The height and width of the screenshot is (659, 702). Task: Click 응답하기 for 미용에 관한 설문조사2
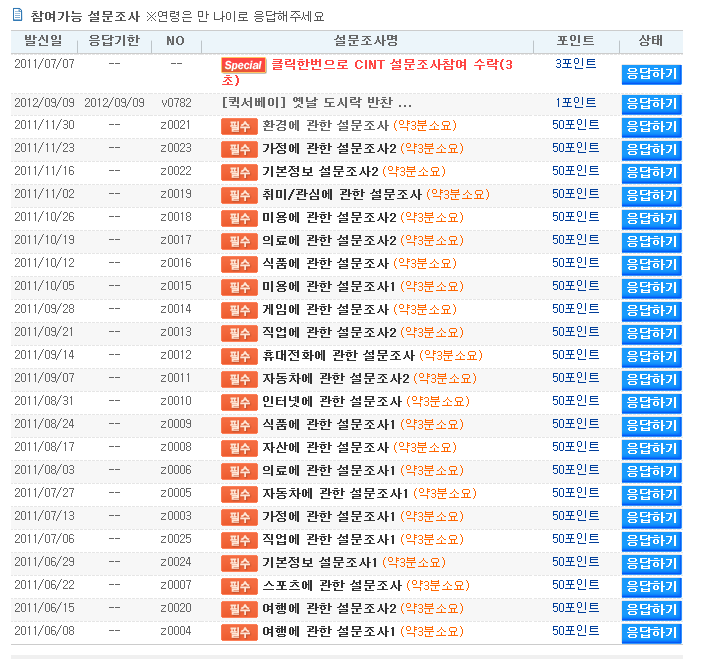click(x=651, y=219)
